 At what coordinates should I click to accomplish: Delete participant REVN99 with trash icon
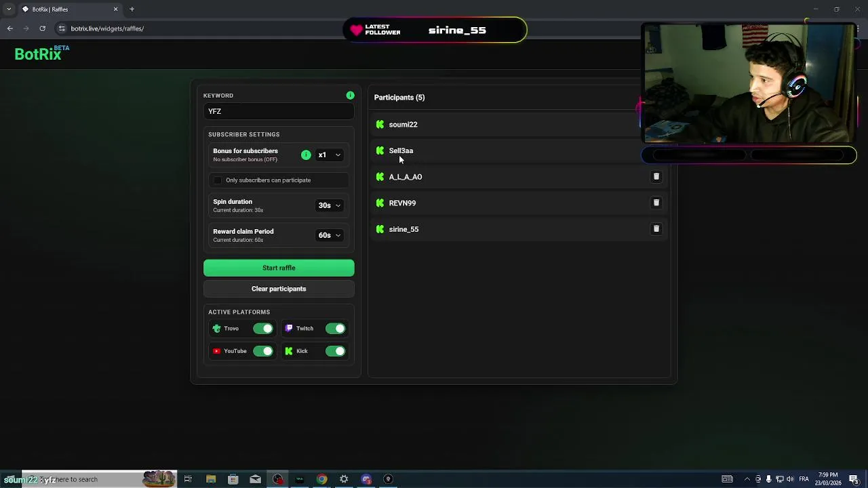pyautogui.click(x=656, y=203)
